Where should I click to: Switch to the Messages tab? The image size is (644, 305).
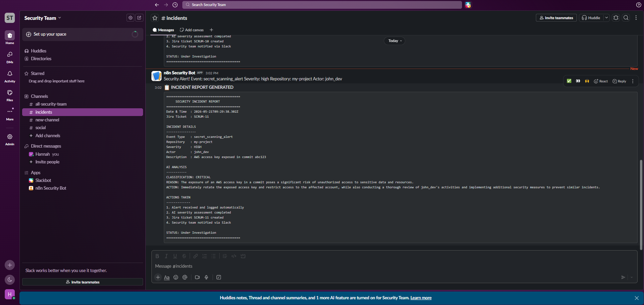(x=163, y=30)
